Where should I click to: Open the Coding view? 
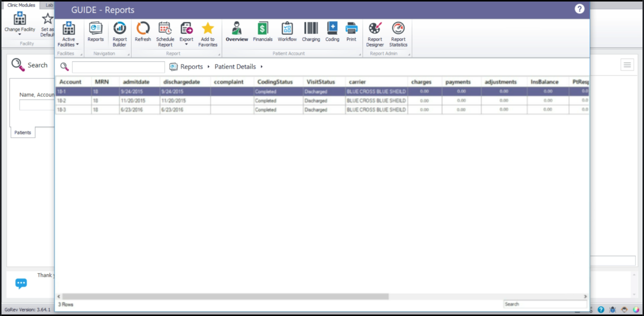(x=332, y=32)
